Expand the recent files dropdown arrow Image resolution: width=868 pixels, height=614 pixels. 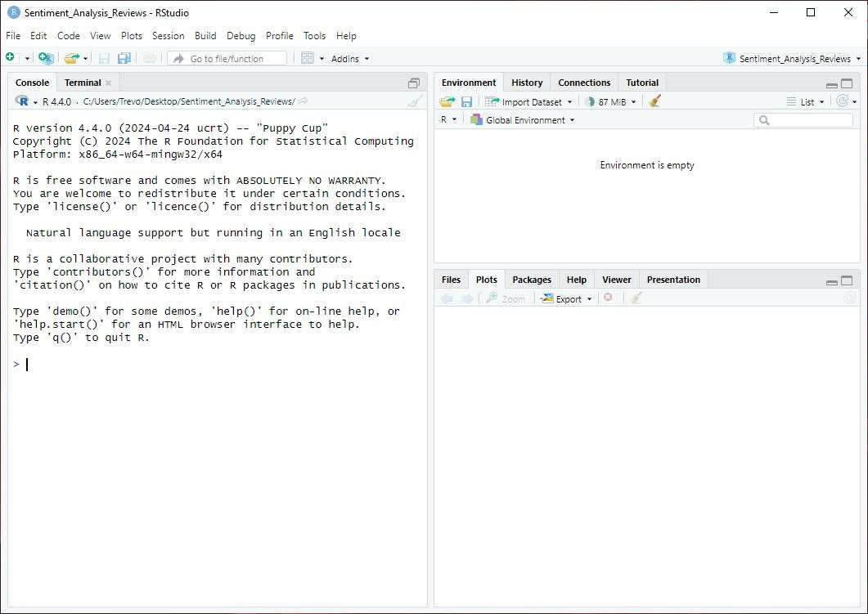pyautogui.click(x=85, y=59)
